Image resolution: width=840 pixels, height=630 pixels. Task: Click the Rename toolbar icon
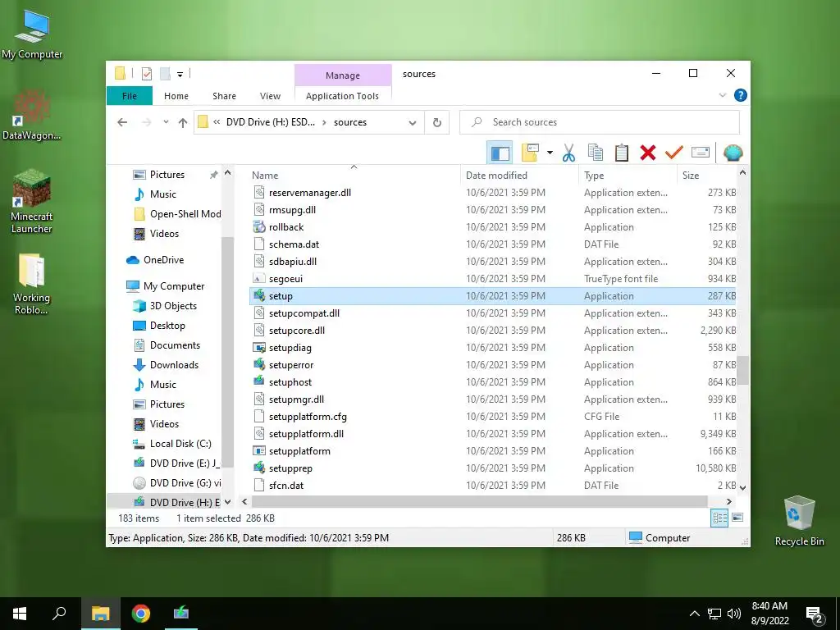[x=701, y=153]
